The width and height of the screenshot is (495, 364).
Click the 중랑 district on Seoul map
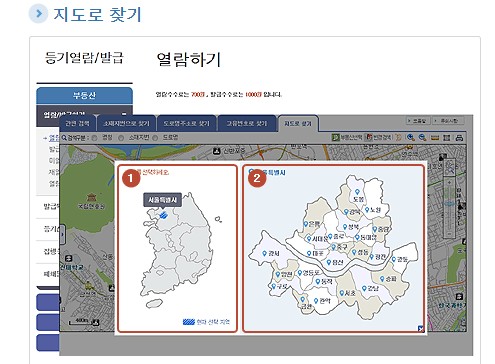381,229
